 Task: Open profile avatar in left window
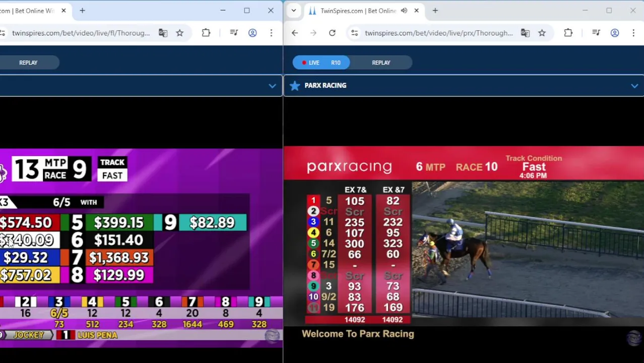pos(252,33)
